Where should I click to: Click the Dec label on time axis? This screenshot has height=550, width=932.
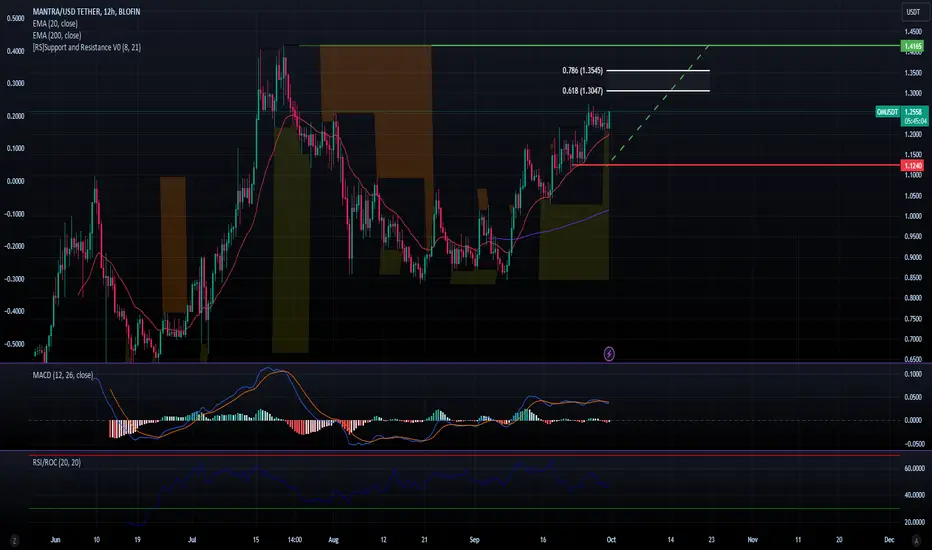pyautogui.click(x=889, y=540)
